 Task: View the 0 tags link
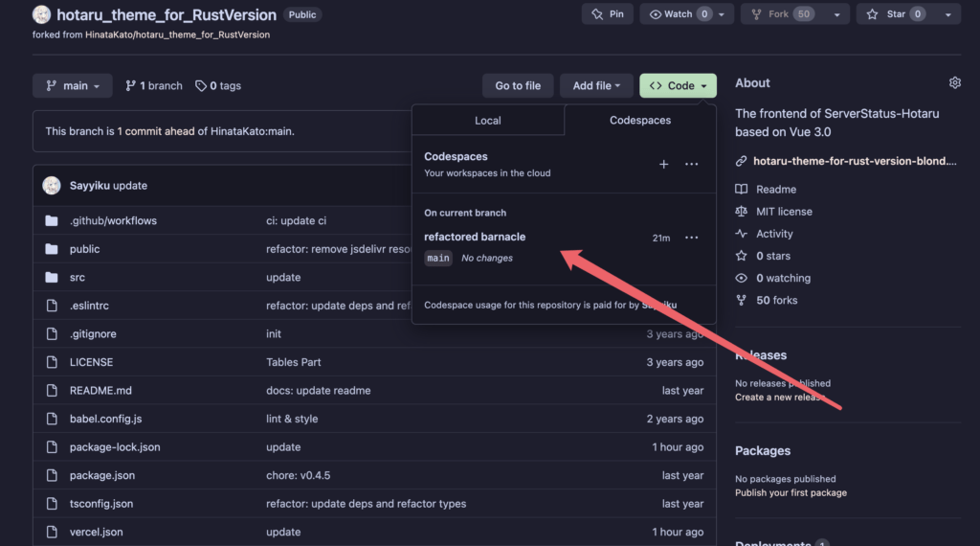click(218, 85)
